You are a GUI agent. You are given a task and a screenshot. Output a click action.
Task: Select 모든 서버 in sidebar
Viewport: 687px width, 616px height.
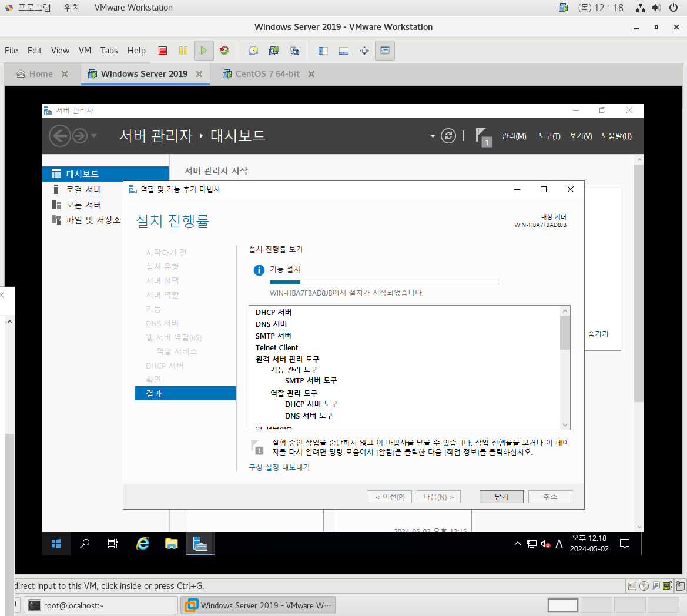coord(83,205)
